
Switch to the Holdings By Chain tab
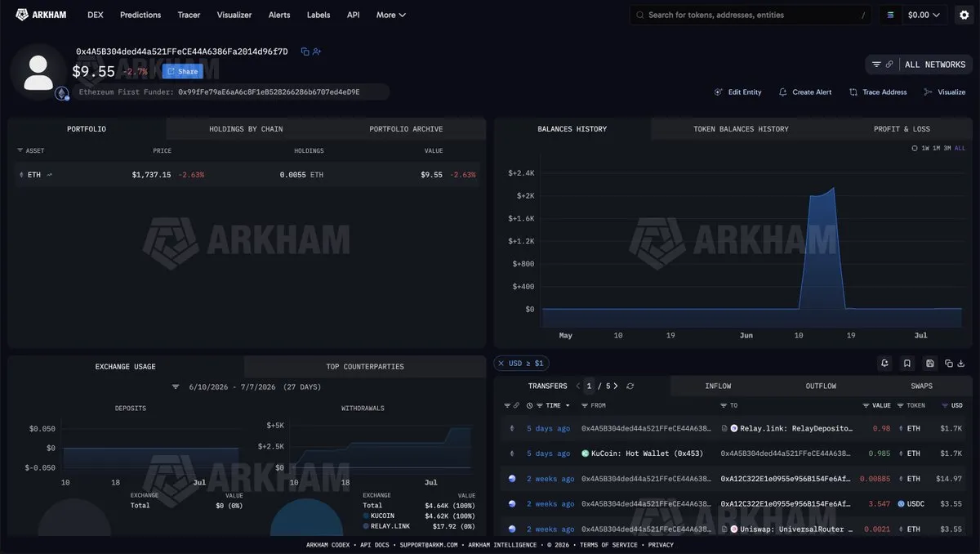coord(246,129)
